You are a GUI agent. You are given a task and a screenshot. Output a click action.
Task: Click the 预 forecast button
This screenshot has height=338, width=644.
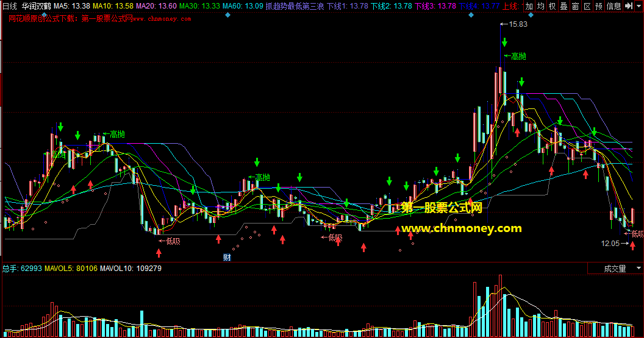[599, 5]
